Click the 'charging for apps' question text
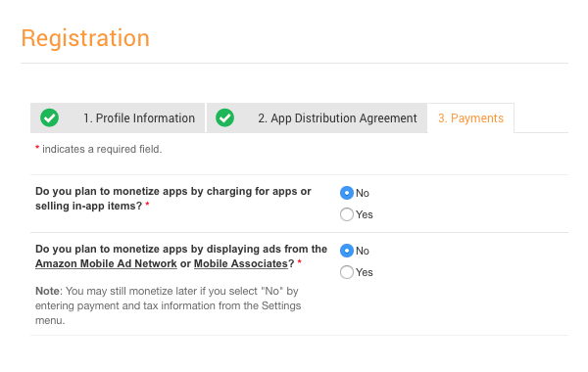This screenshot has height=372, width=588. [172, 199]
